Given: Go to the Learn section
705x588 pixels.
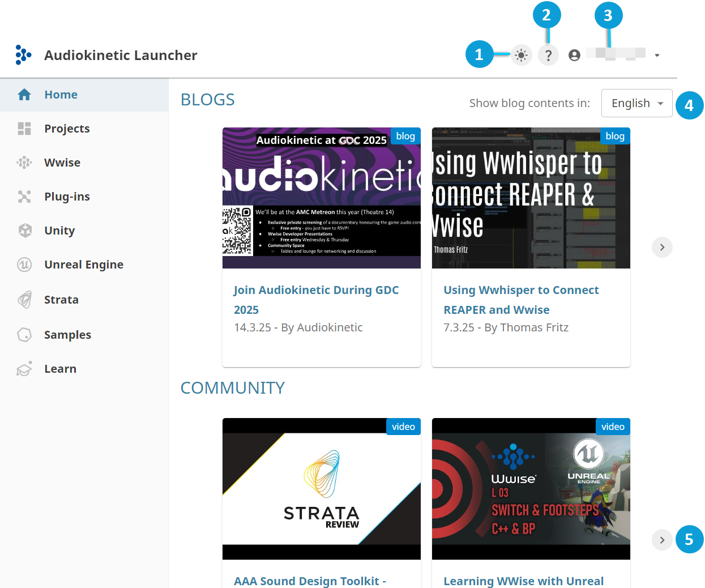Looking at the screenshot, I should [x=60, y=369].
